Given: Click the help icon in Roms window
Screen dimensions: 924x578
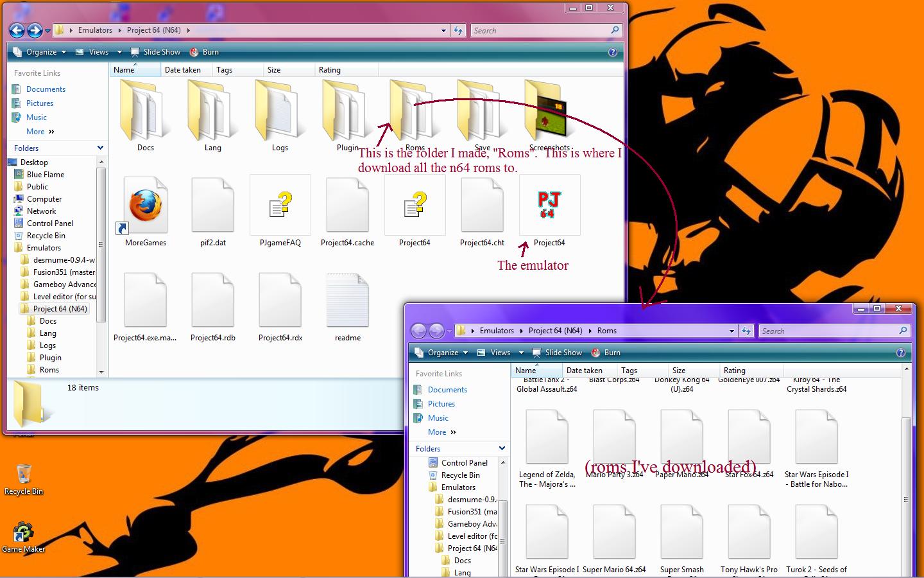Looking at the screenshot, I should [900, 353].
